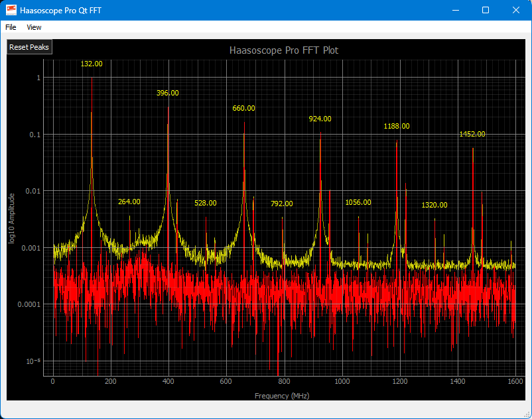The width and height of the screenshot is (532, 419).
Task: Pick the 924.00 peak label
Action: [x=320, y=119]
